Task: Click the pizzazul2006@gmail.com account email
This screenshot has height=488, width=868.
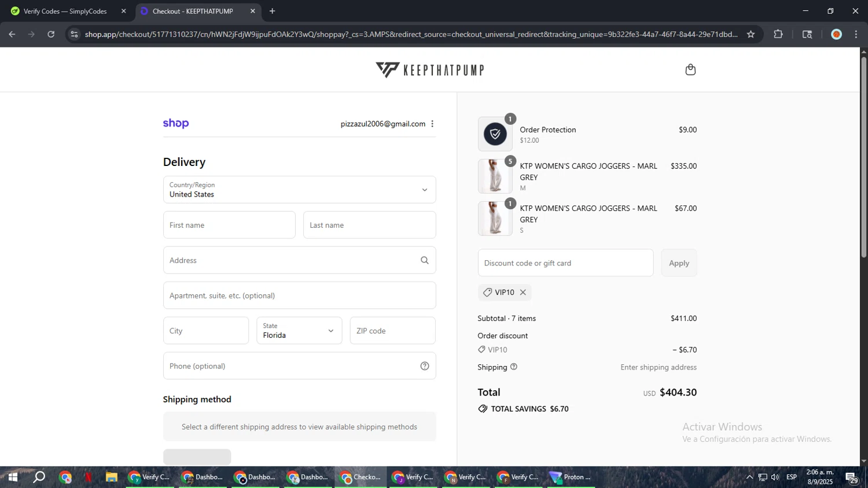Action: point(382,124)
